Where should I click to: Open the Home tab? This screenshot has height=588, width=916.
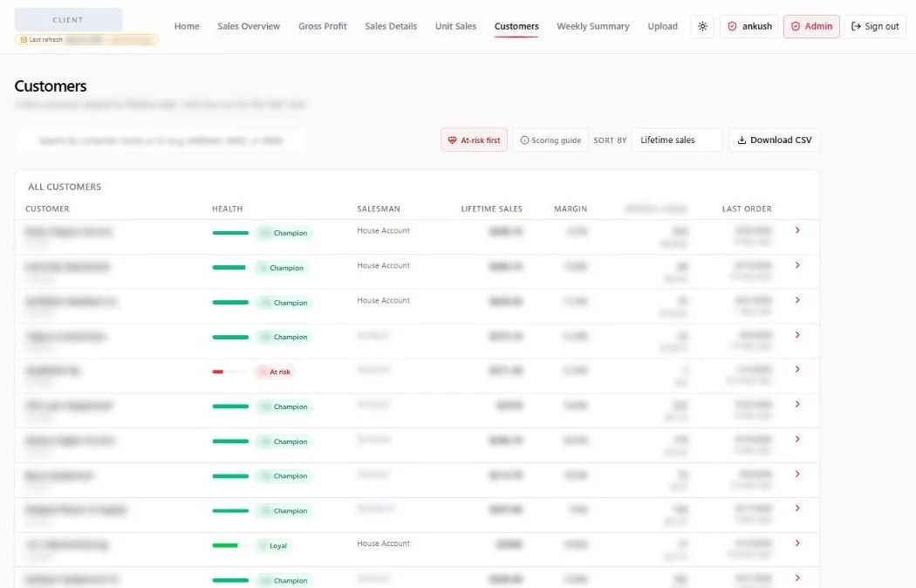[187, 26]
